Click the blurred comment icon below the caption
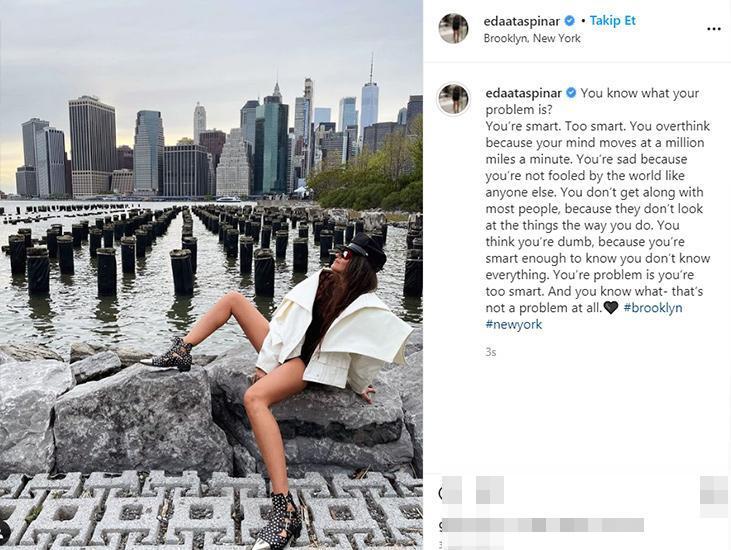The height and width of the screenshot is (550, 731). tap(490, 490)
